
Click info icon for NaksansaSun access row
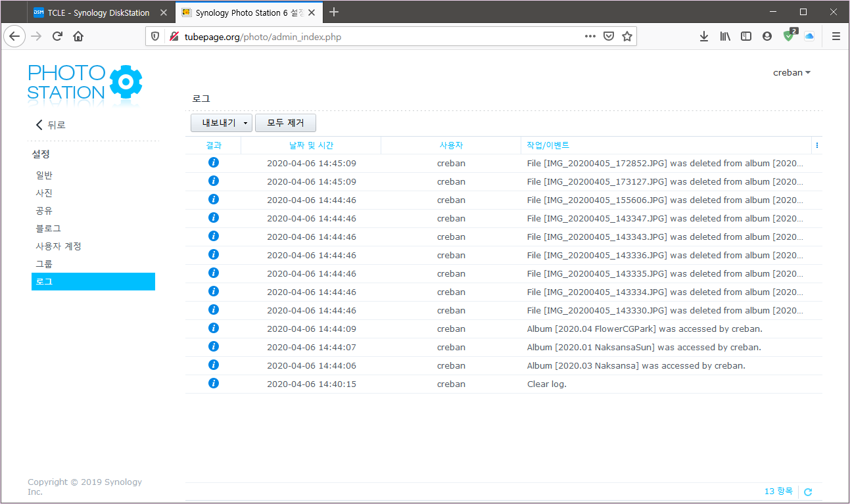pyautogui.click(x=214, y=347)
